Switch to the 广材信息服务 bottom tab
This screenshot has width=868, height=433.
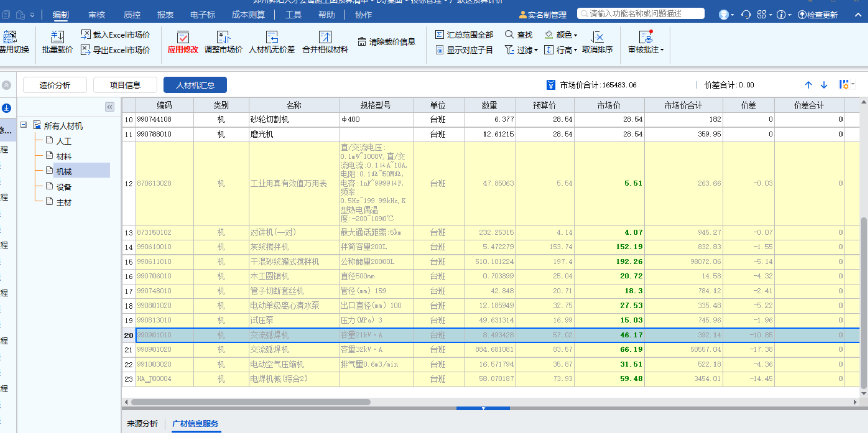[x=195, y=424]
